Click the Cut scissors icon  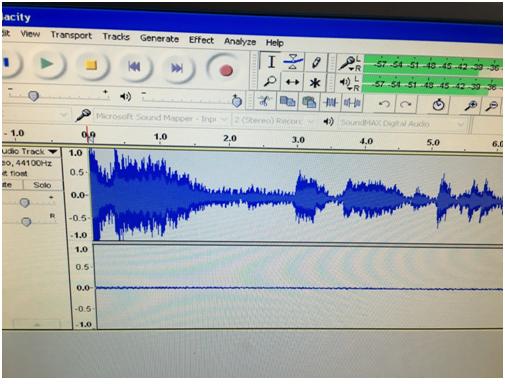[265, 101]
